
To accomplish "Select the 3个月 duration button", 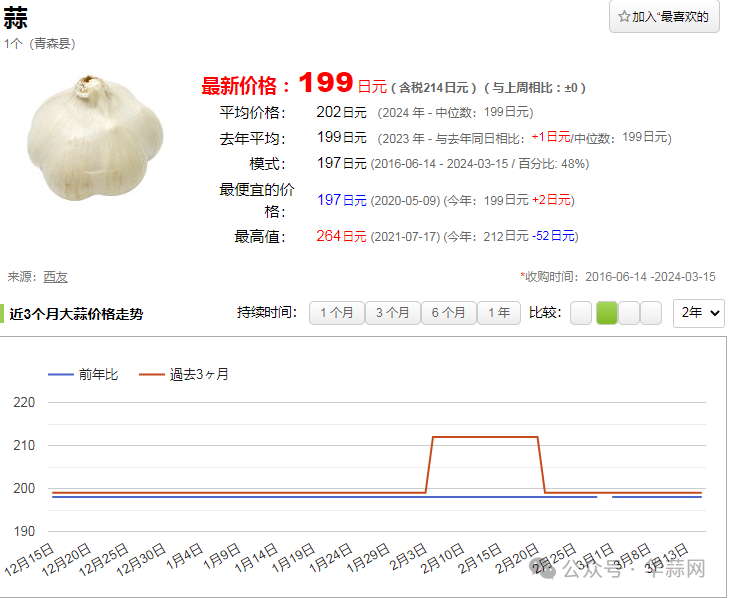I will coord(393,313).
